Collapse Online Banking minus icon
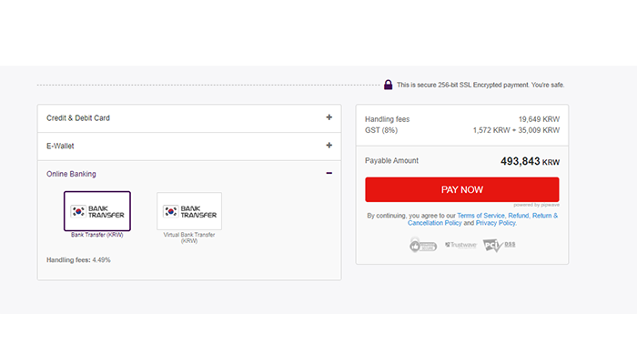The height and width of the screenshot is (364, 637). pyautogui.click(x=329, y=173)
